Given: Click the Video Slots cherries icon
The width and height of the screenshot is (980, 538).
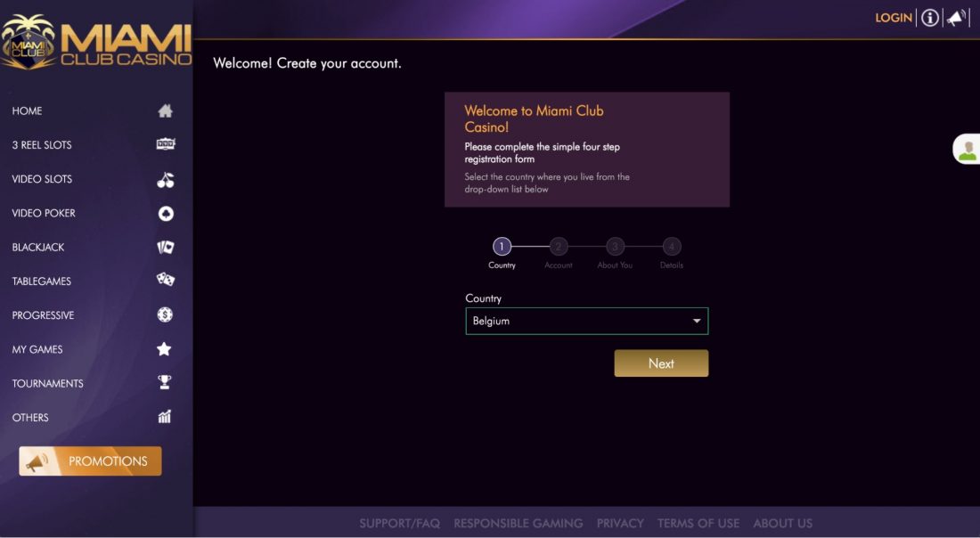Looking at the screenshot, I should tap(165, 180).
